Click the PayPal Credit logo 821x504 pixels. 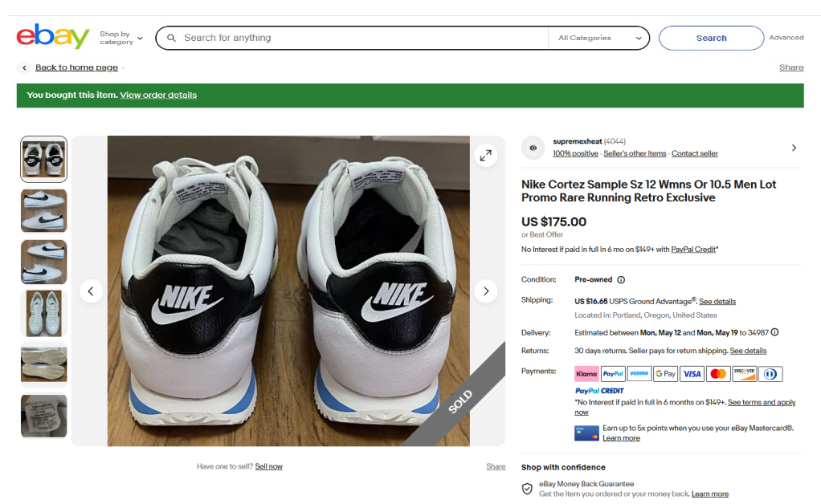[x=599, y=391]
